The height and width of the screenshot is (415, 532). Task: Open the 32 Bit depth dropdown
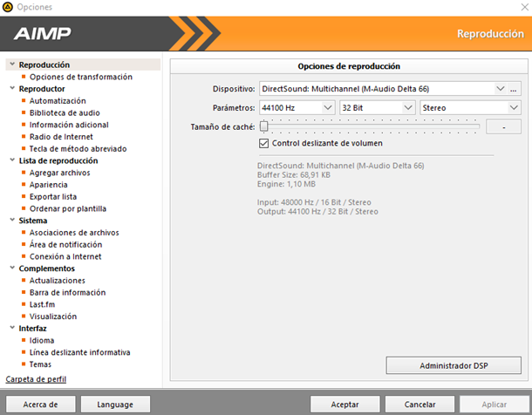pos(408,108)
